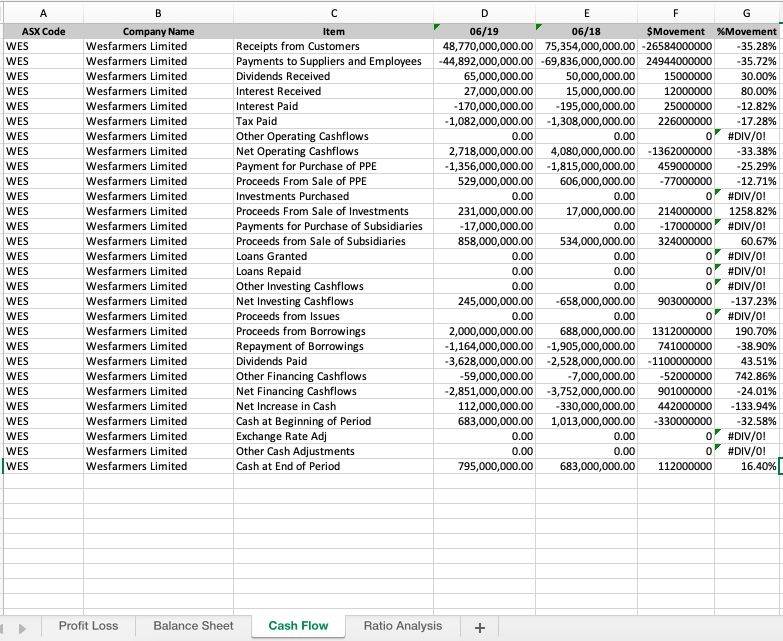Click the Company Name header cell
The height and width of the screenshot is (641, 783).
(158, 31)
